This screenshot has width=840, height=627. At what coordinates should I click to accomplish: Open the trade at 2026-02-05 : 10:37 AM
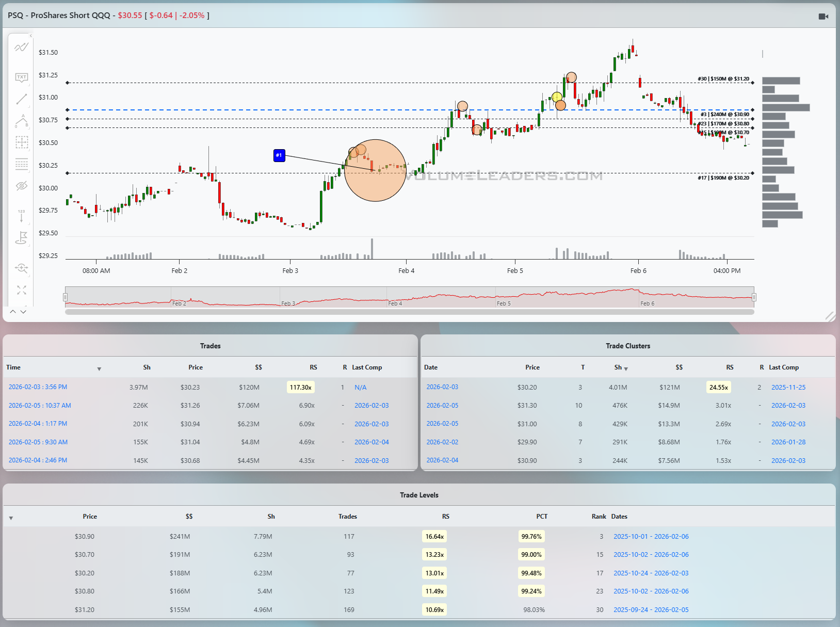pyautogui.click(x=40, y=406)
